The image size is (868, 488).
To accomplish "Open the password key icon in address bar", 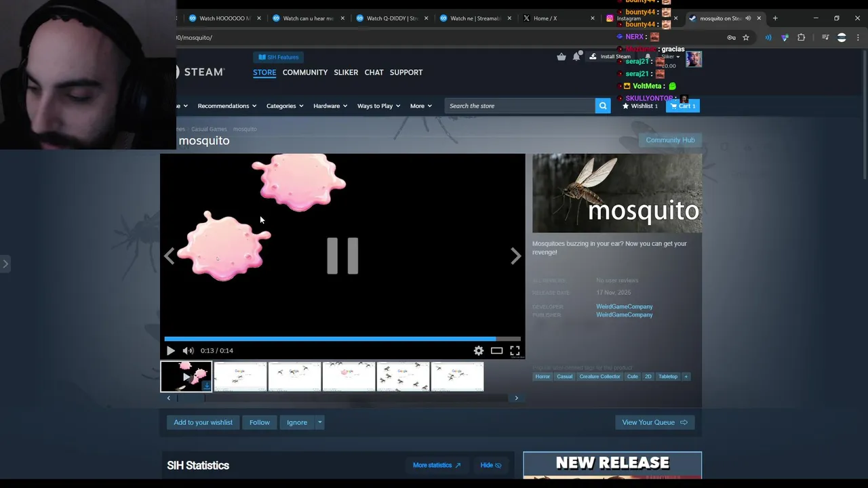I will point(731,37).
